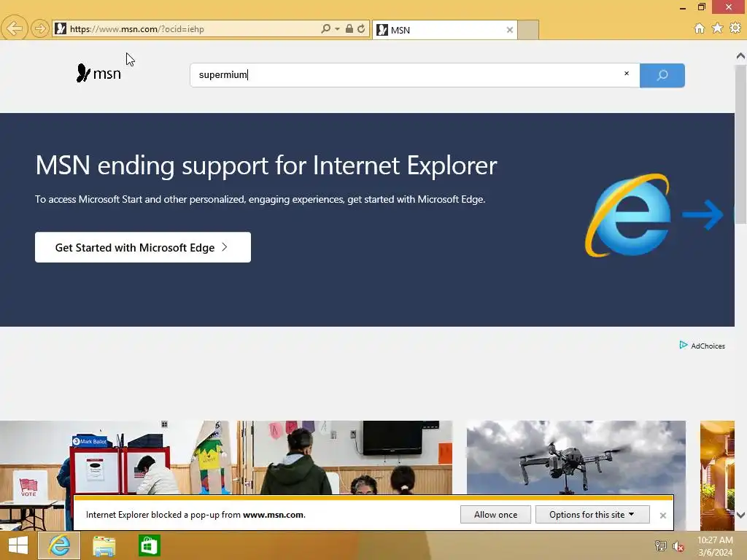
Task: Click the AdChoices triangle icon
Action: (683, 345)
